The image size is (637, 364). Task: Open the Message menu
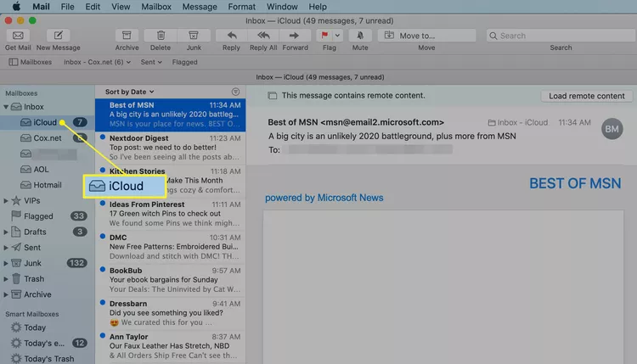point(200,7)
